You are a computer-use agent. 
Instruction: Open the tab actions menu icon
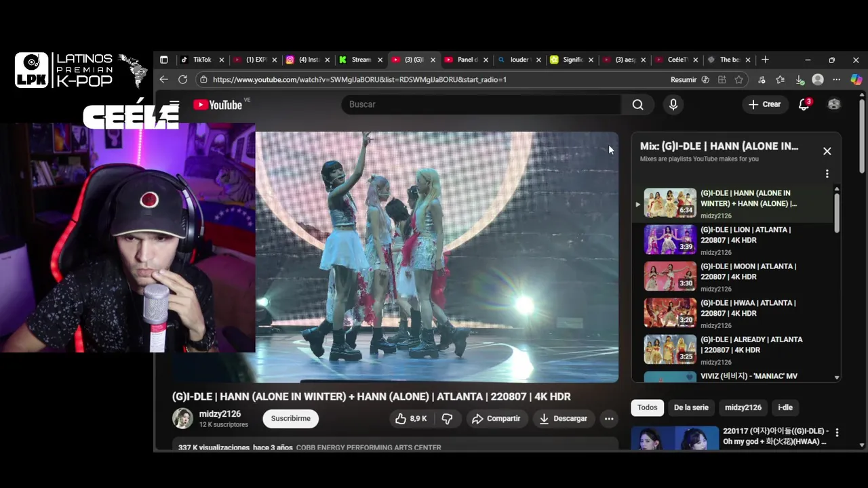coord(163,60)
